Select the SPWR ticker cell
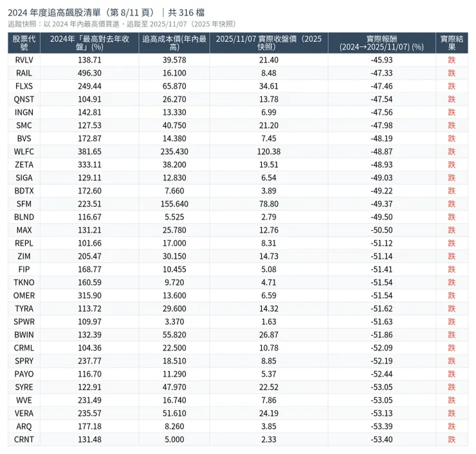Viewport: 476px width, 454px height. [24, 322]
